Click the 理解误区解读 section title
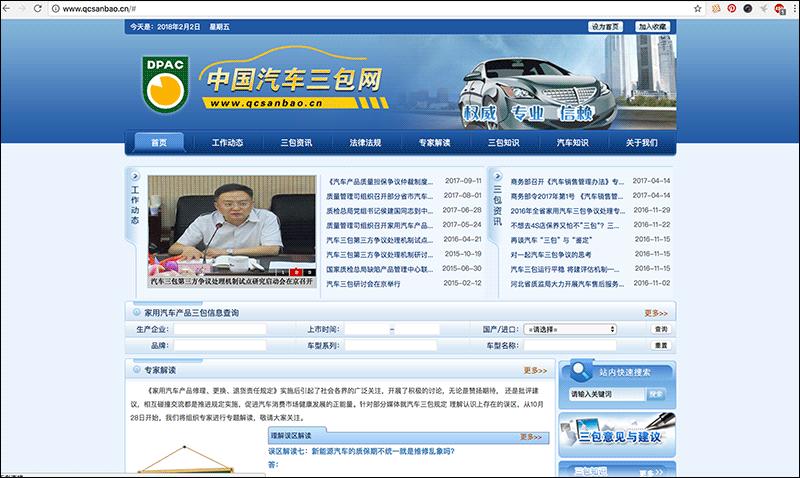Viewport: 800px width, 478px height. 291,436
